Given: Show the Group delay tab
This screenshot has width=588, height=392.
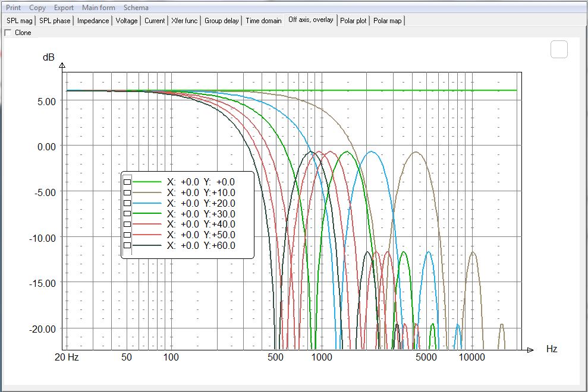Looking at the screenshot, I should click(222, 21).
